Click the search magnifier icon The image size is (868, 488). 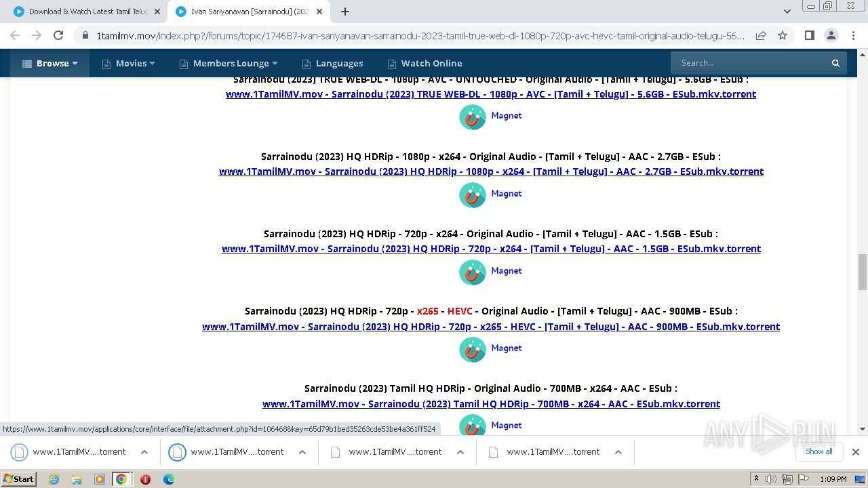pos(835,63)
